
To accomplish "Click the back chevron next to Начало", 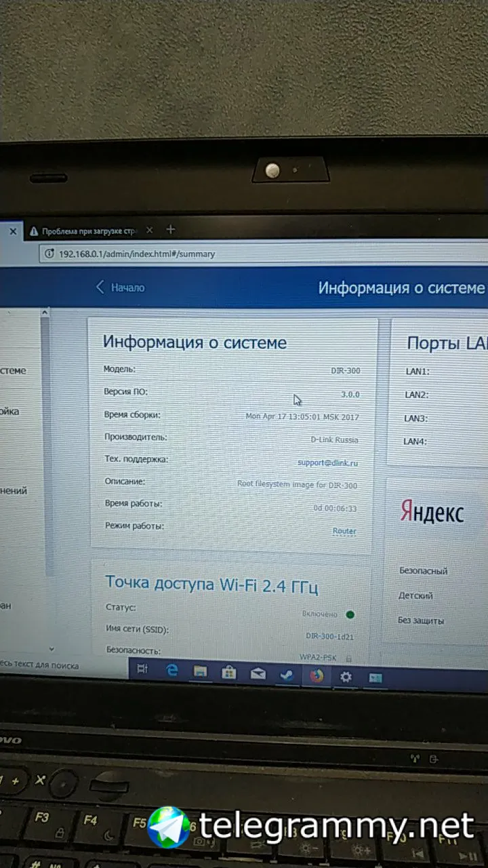I will coord(100,288).
